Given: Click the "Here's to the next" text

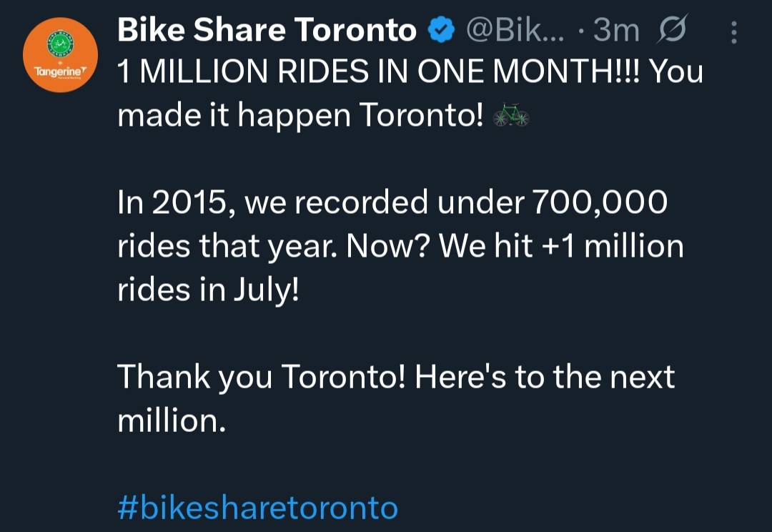Looking at the screenshot, I should click(x=545, y=377).
